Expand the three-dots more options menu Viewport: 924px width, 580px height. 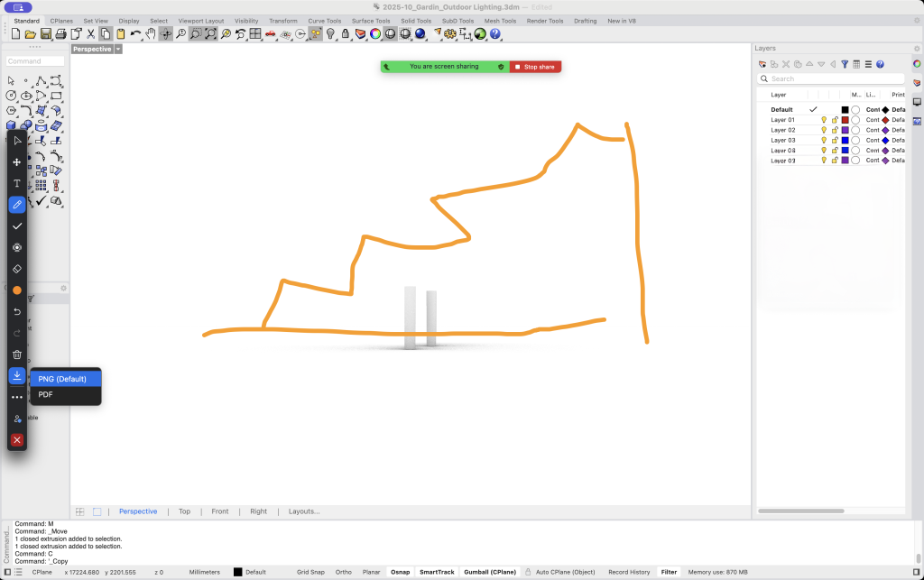point(16,397)
